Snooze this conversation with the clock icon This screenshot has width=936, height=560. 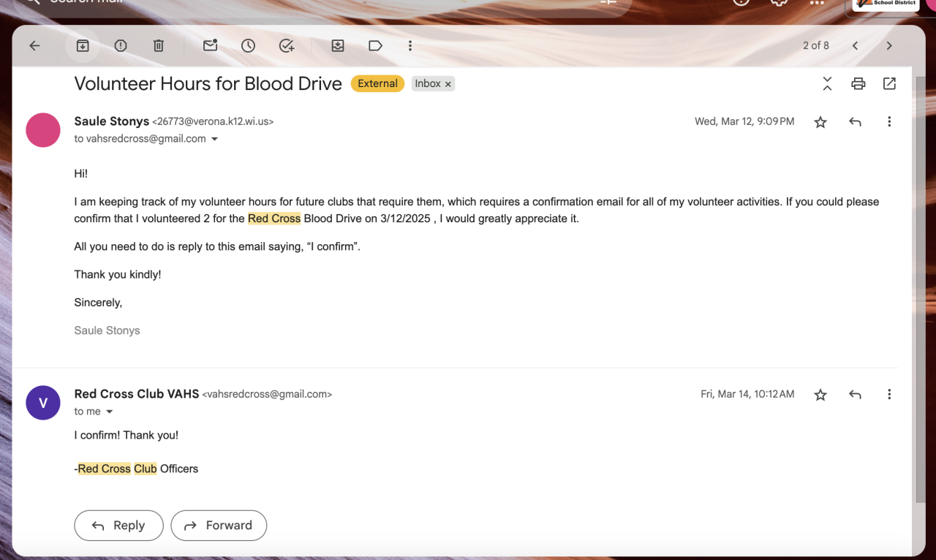tap(249, 46)
